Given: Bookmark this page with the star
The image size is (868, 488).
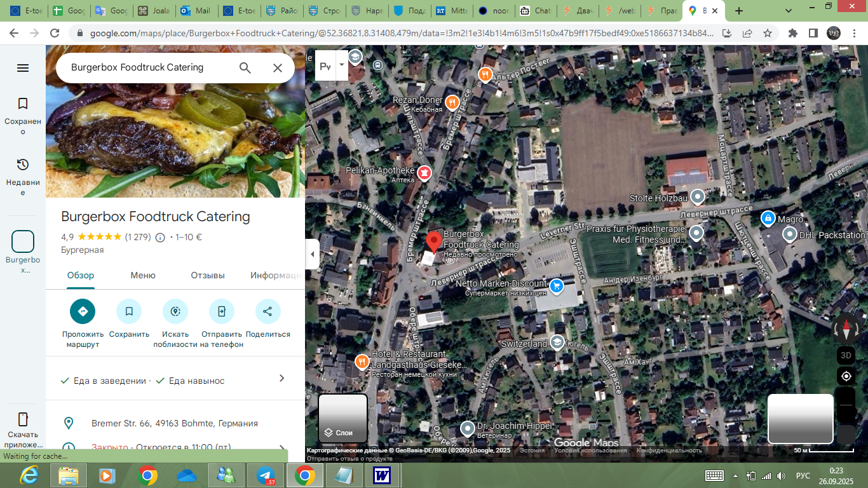Looking at the screenshot, I should [x=768, y=33].
